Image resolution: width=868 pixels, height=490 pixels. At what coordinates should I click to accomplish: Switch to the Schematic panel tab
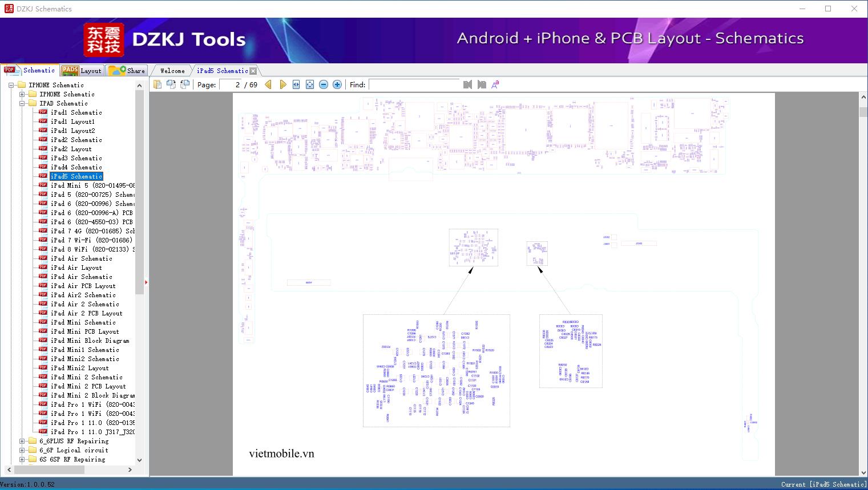coord(30,70)
